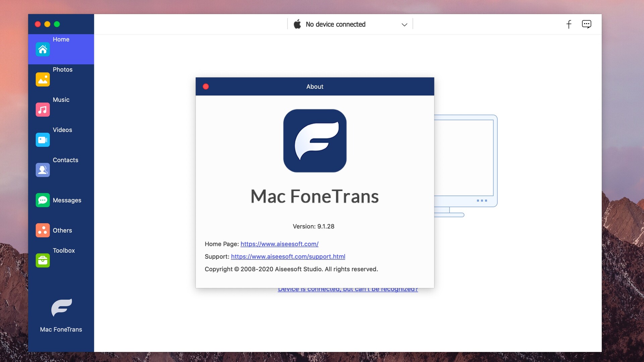
Task: Select the Photos label in sidebar
Action: coord(62,69)
